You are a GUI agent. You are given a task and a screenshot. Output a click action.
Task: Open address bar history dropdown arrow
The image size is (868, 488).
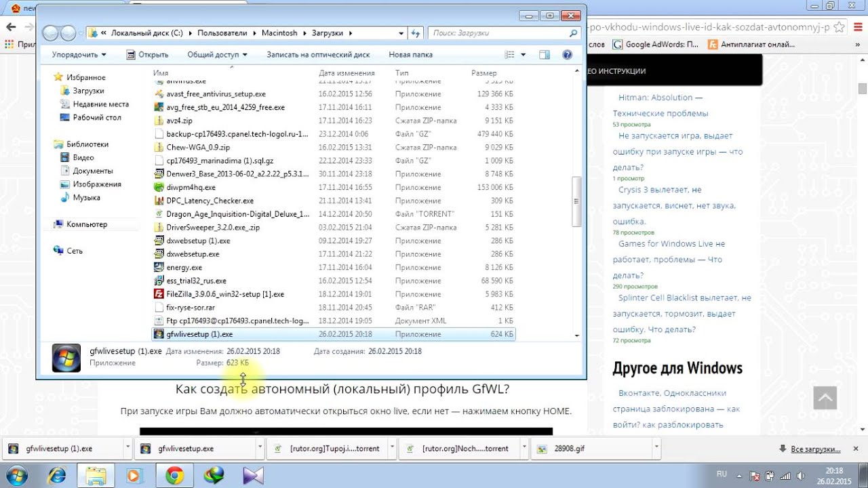(401, 33)
